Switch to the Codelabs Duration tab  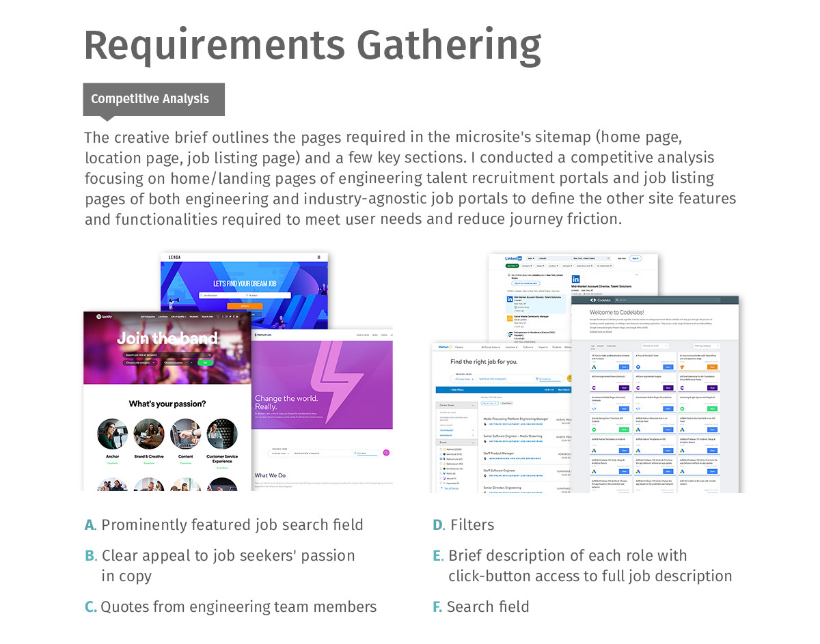pos(611,346)
